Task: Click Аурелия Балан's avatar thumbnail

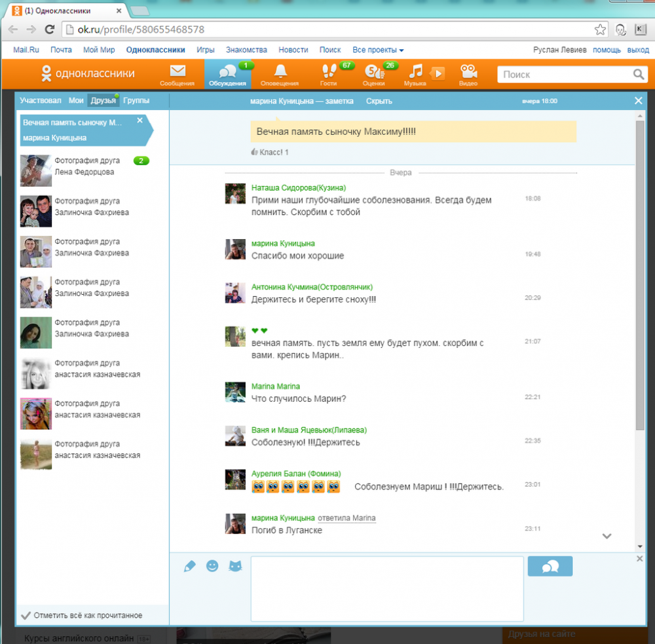Action: click(x=235, y=480)
